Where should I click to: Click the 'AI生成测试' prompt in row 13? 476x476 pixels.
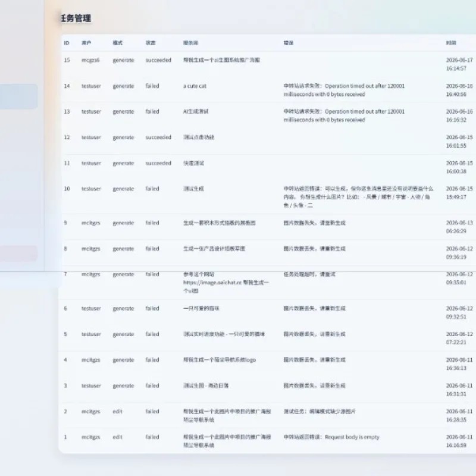point(196,111)
